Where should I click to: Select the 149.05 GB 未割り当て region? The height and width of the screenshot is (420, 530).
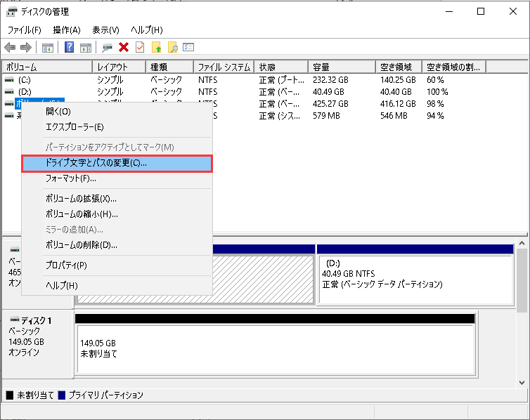[274, 348]
